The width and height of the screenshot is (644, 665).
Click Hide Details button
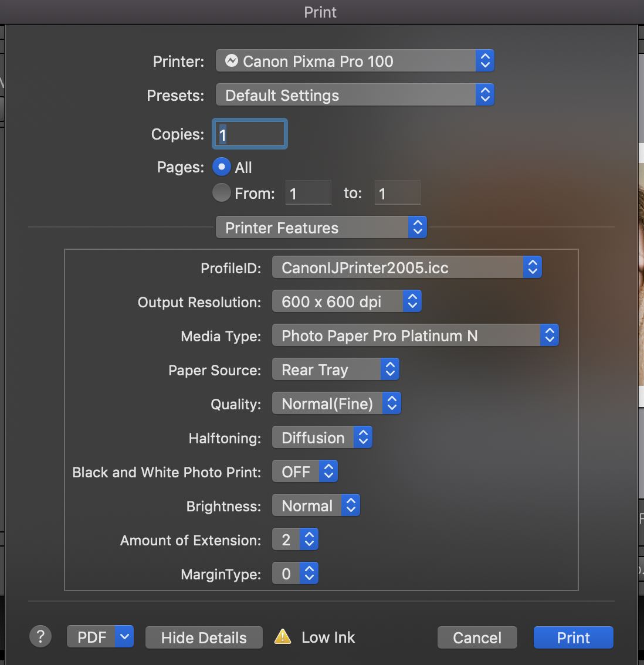204,637
